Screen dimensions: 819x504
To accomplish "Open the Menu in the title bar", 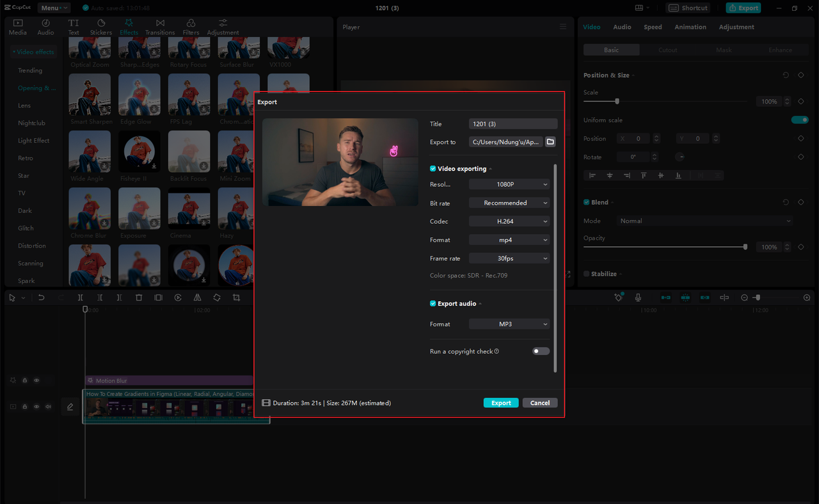I will (54, 8).
